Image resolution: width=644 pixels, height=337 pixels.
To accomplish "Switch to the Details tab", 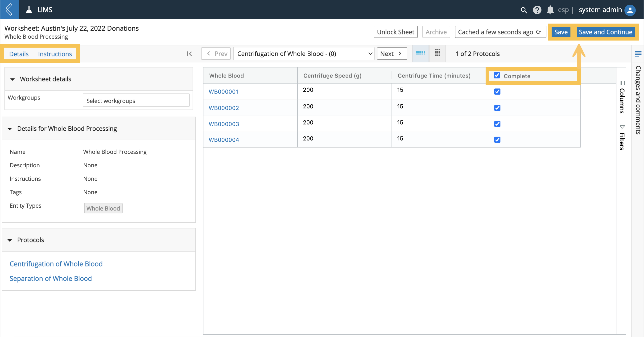I will [19, 54].
